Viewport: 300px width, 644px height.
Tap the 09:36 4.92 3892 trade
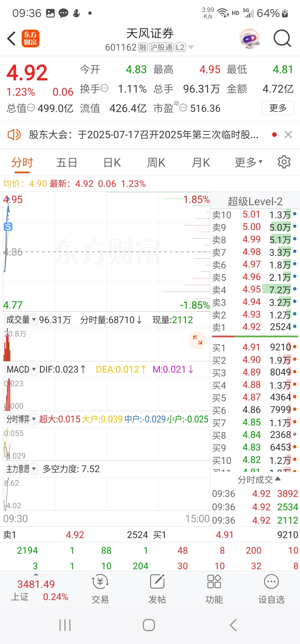point(255,494)
